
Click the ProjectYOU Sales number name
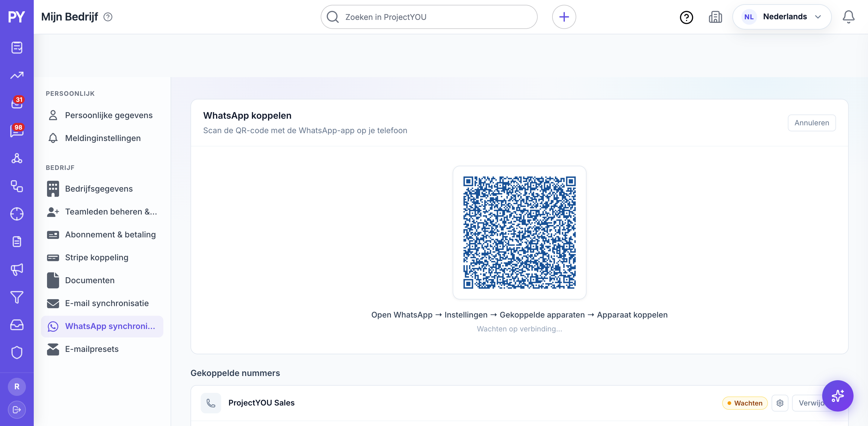261,403
